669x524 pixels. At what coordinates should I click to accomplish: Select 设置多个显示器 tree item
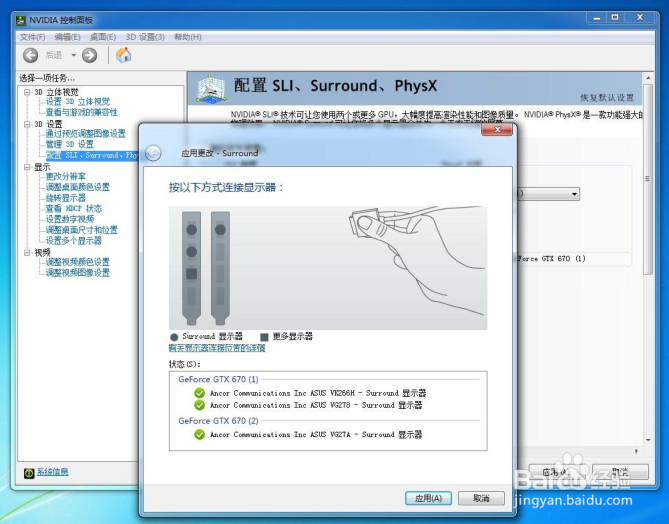[74, 241]
